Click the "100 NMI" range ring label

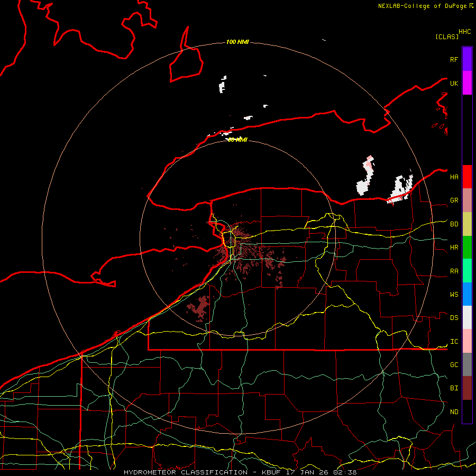(x=237, y=42)
